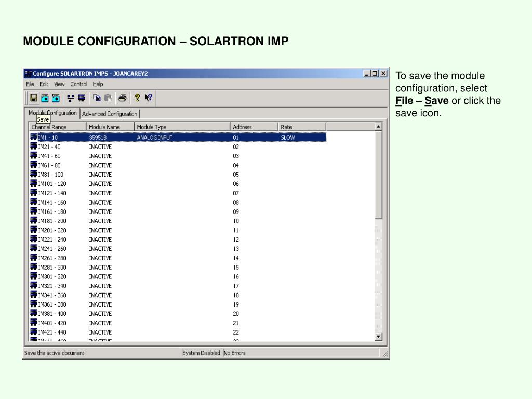Image resolution: width=532 pixels, height=399 pixels.
Task: Click the scrollbar up arrow
Action: pyautogui.click(x=378, y=127)
